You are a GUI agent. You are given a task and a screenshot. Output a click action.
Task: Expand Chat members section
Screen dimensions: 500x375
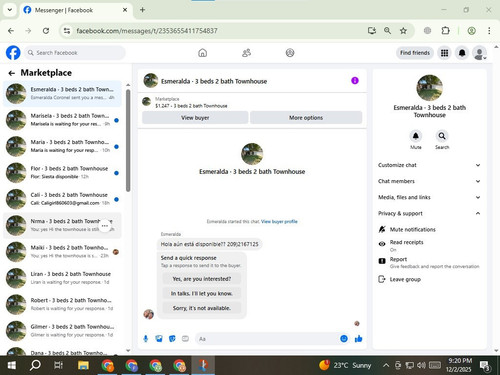click(x=429, y=181)
